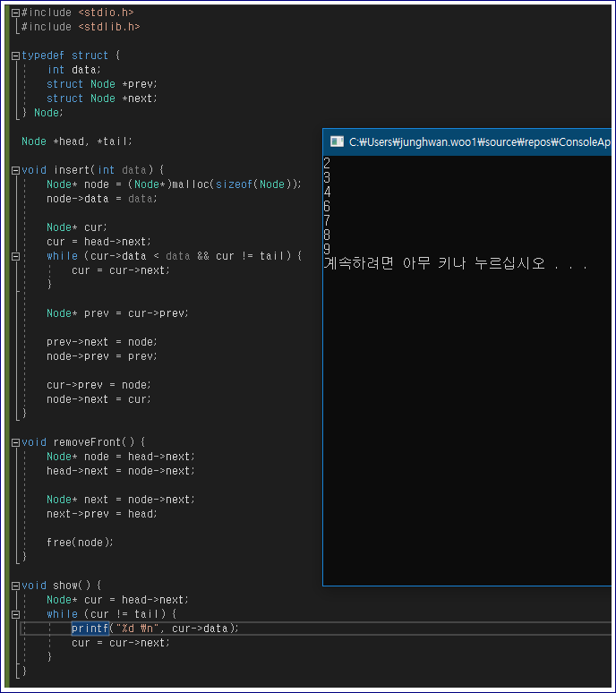Click console output line '9'
Viewport: 616px width, 693px height.
[x=327, y=249]
